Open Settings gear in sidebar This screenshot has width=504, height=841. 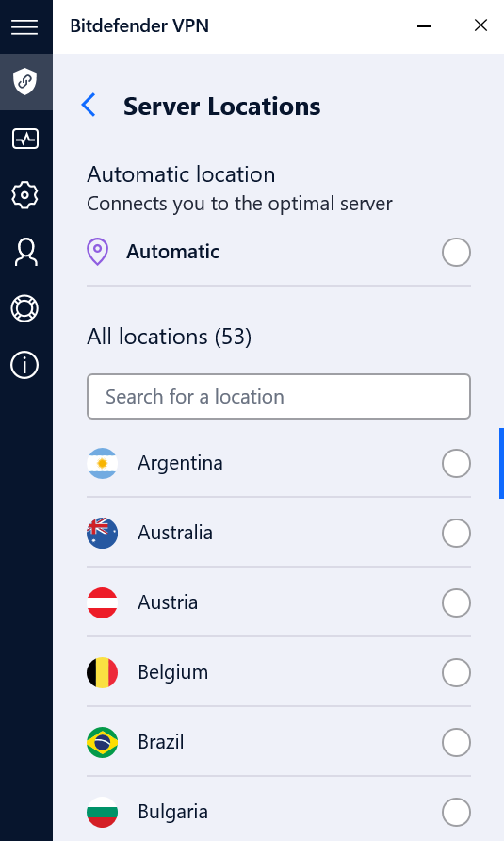click(x=24, y=195)
